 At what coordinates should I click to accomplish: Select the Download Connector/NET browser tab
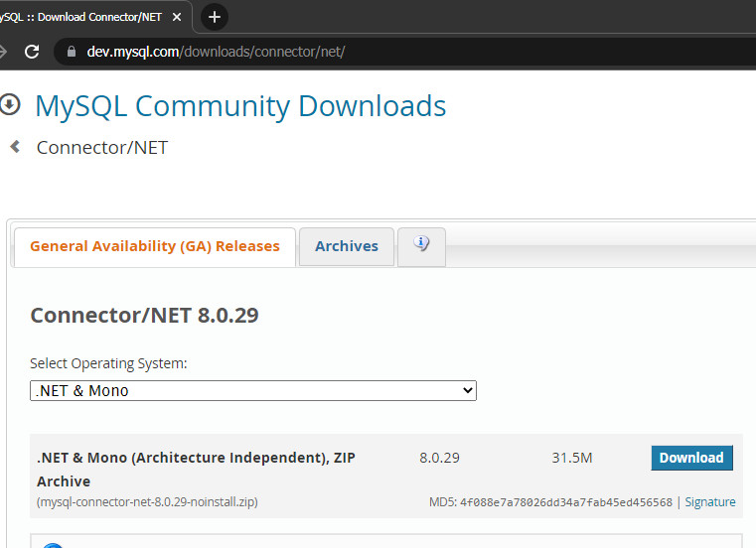(x=91, y=17)
